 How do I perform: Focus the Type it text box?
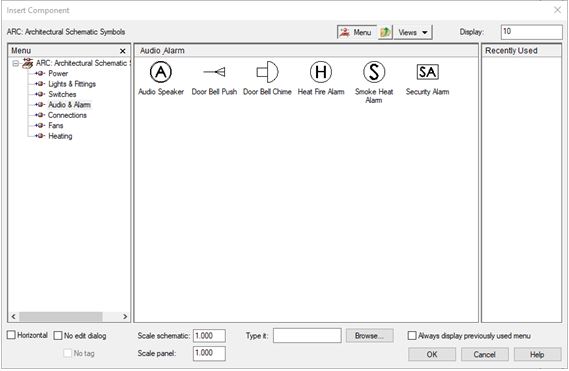307,336
